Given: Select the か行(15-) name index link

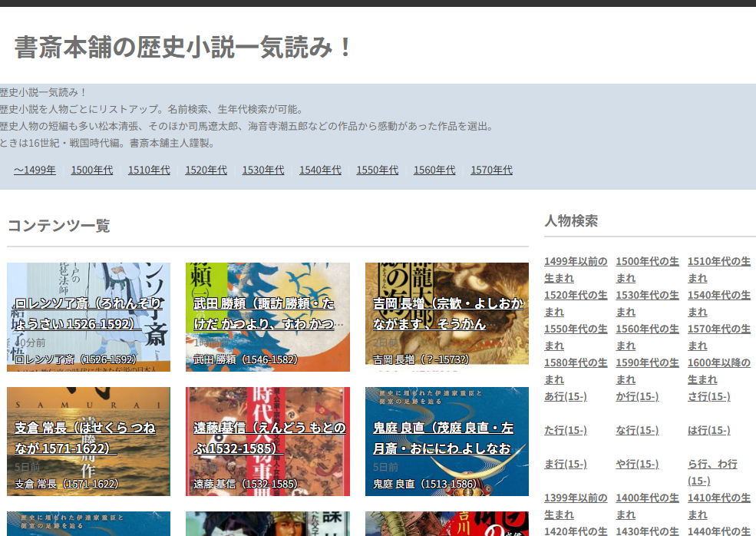Looking at the screenshot, I should [637, 396].
